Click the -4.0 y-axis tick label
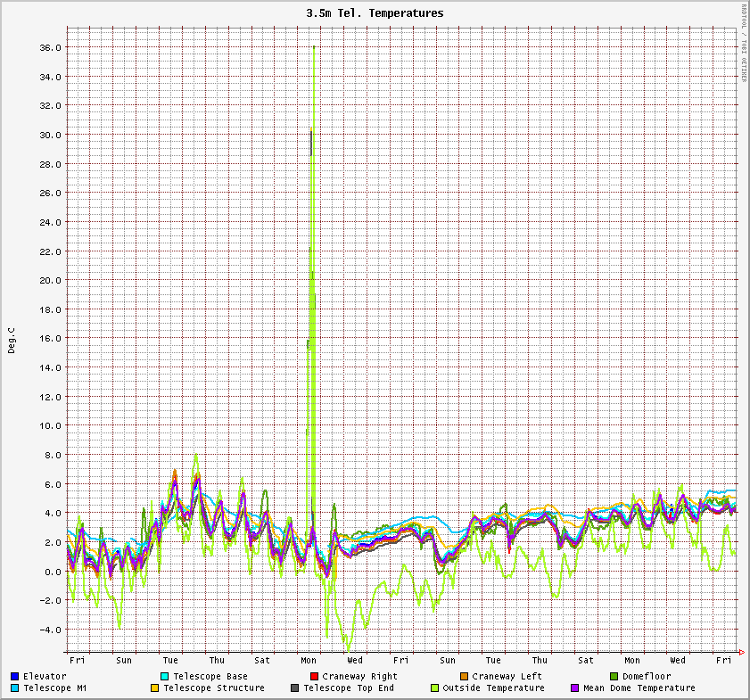 tap(49, 630)
